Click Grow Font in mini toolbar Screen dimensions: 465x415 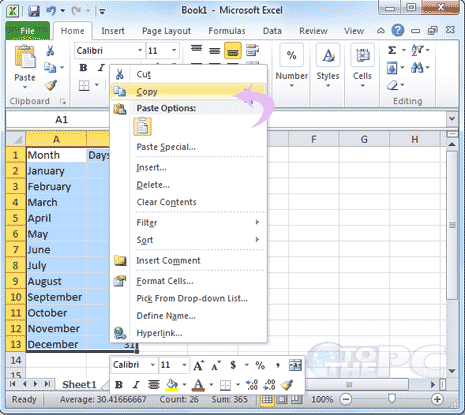click(x=198, y=366)
